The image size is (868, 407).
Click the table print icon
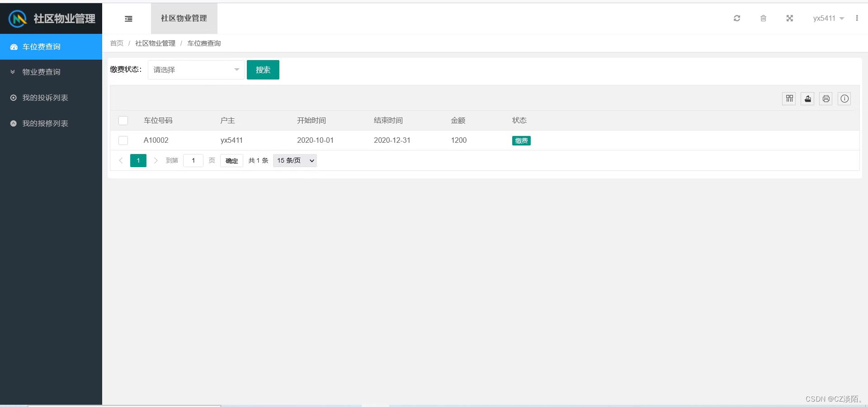point(826,98)
